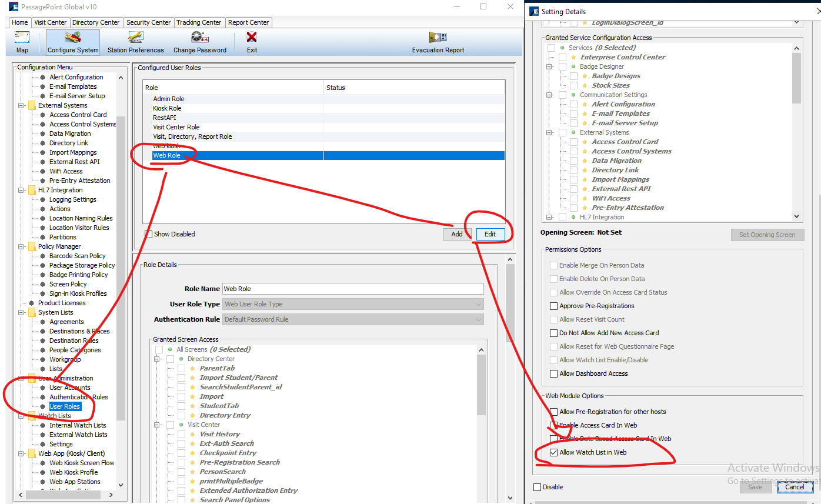Image resolution: width=821 pixels, height=504 pixels.
Task: Enable Allow Dashboard Access checkbox
Action: pyautogui.click(x=553, y=373)
